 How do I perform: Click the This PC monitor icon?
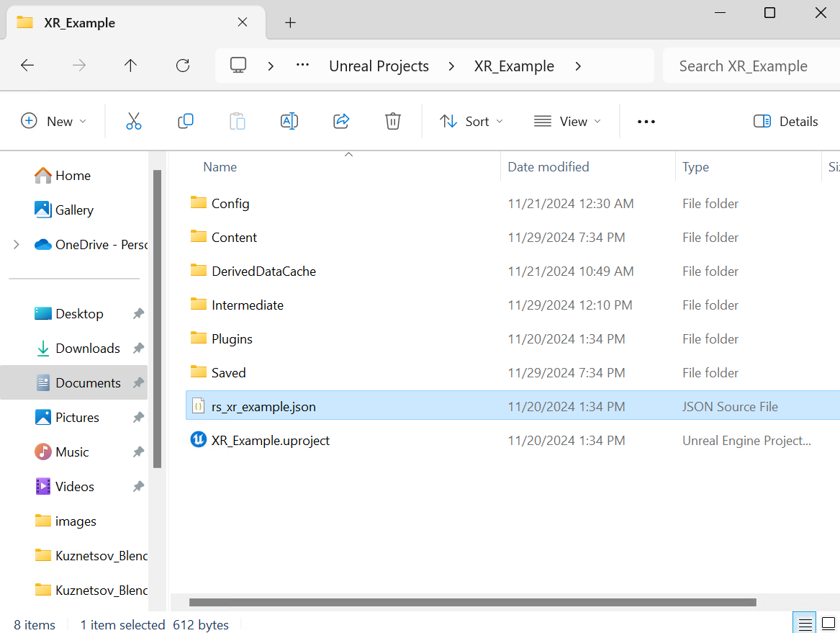point(238,66)
